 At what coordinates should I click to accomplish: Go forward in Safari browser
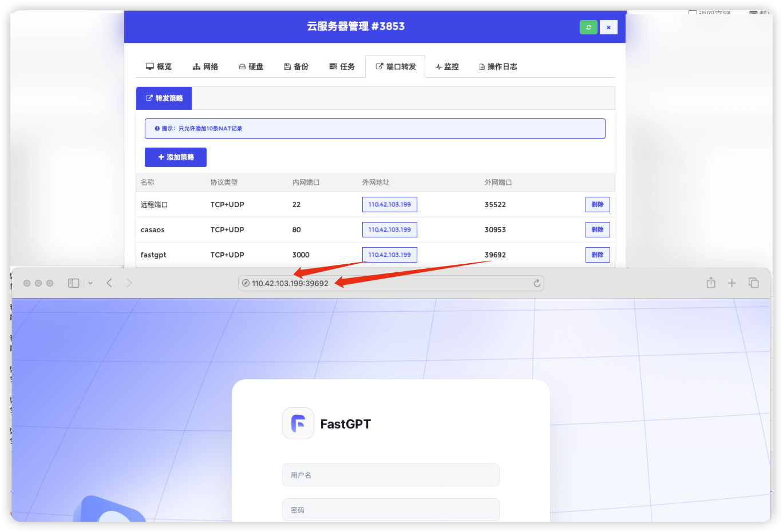click(x=129, y=283)
